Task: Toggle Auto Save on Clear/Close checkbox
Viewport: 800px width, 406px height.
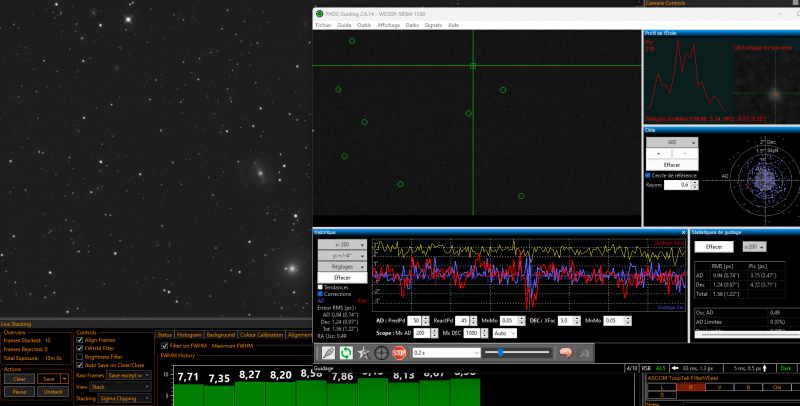Action: coord(80,365)
